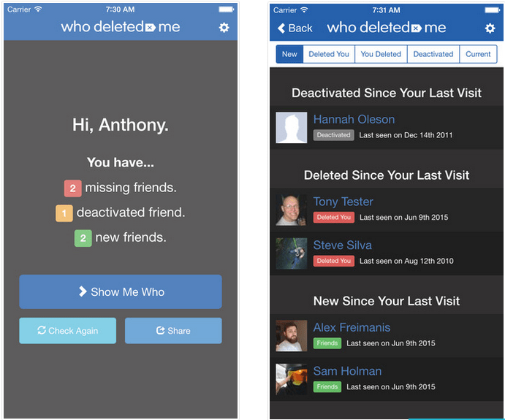Screen dimensions: 505x420
Task: Switch to the You Deleted tab
Action: click(x=381, y=54)
